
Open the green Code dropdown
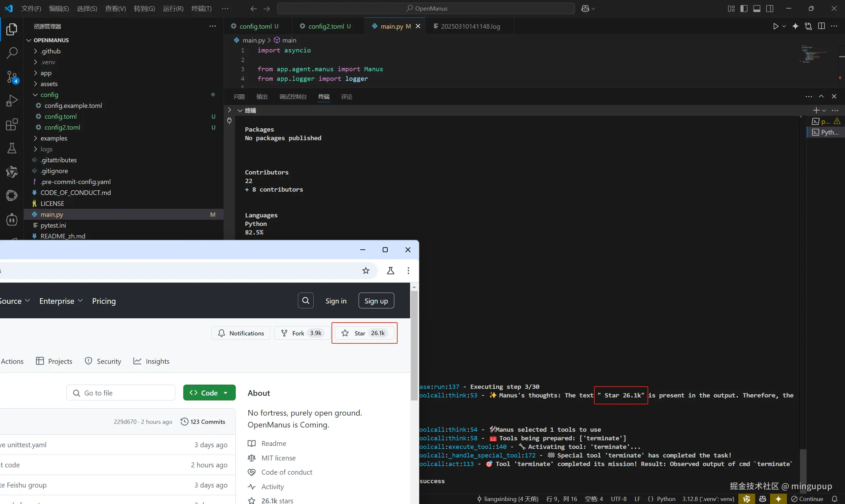[209, 393]
